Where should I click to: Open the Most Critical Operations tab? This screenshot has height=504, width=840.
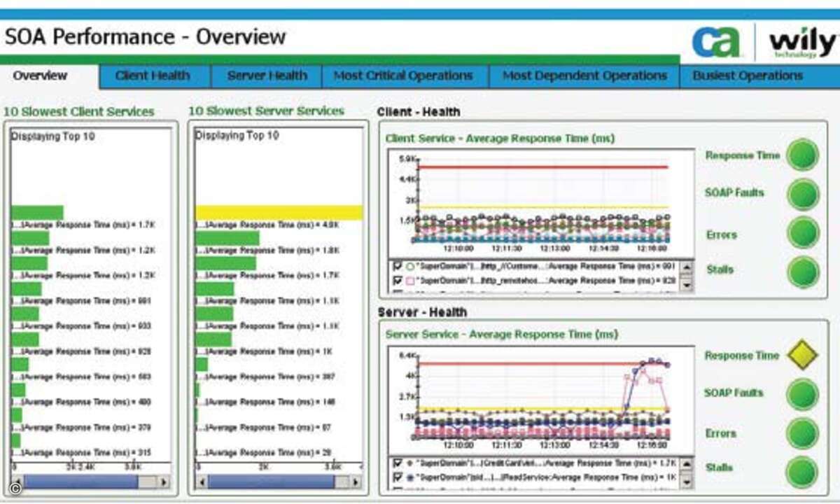[x=403, y=76]
